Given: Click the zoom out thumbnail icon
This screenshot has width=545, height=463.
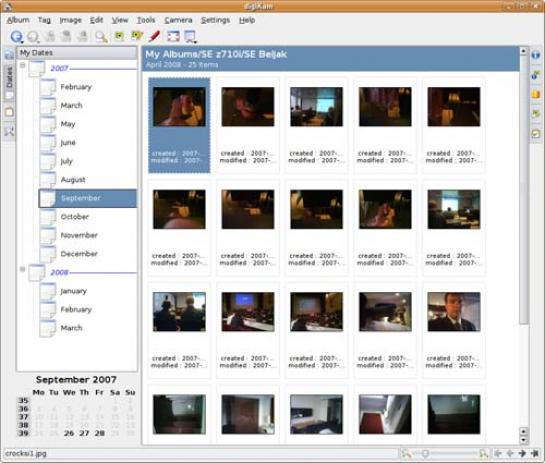Looking at the screenshot, I should point(406,453).
